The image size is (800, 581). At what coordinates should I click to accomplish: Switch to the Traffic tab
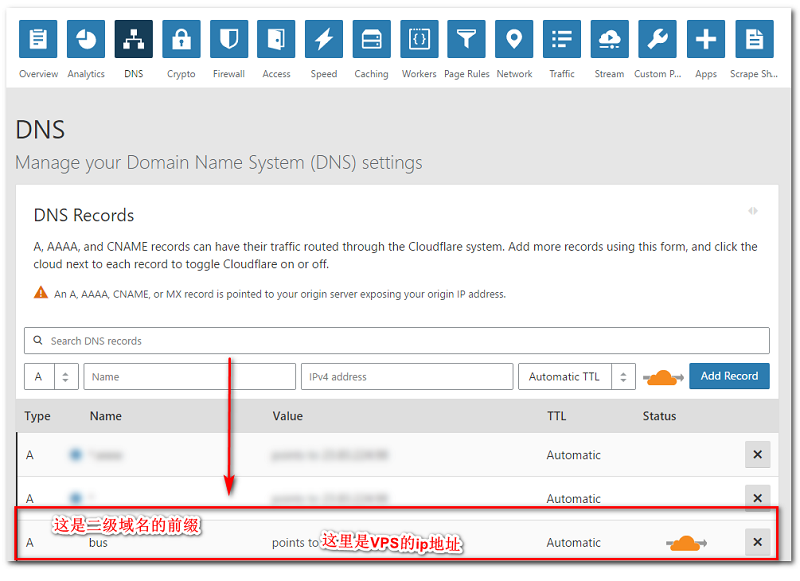pos(562,40)
